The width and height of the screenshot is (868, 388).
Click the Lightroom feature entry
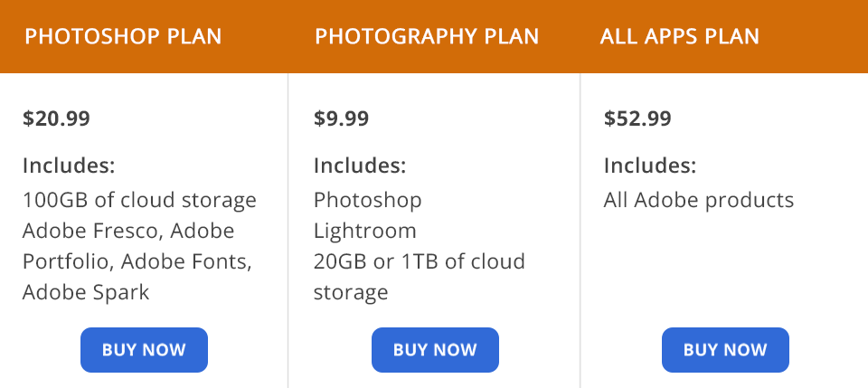(x=364, y=231)
